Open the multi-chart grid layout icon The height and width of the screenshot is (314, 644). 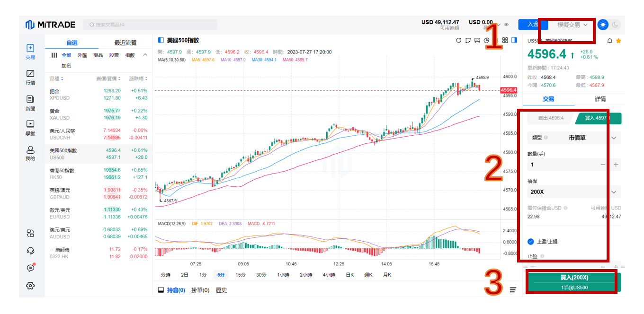pos(505,40)
